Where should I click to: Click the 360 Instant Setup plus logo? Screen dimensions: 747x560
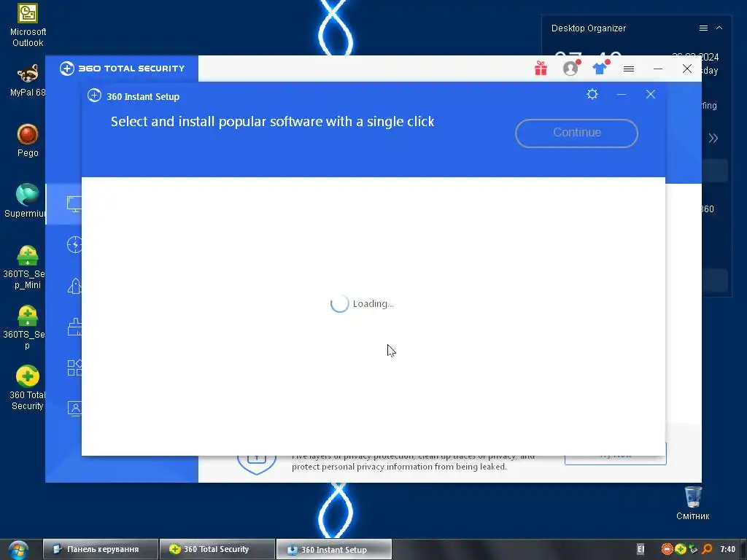[x=94, y=96]
